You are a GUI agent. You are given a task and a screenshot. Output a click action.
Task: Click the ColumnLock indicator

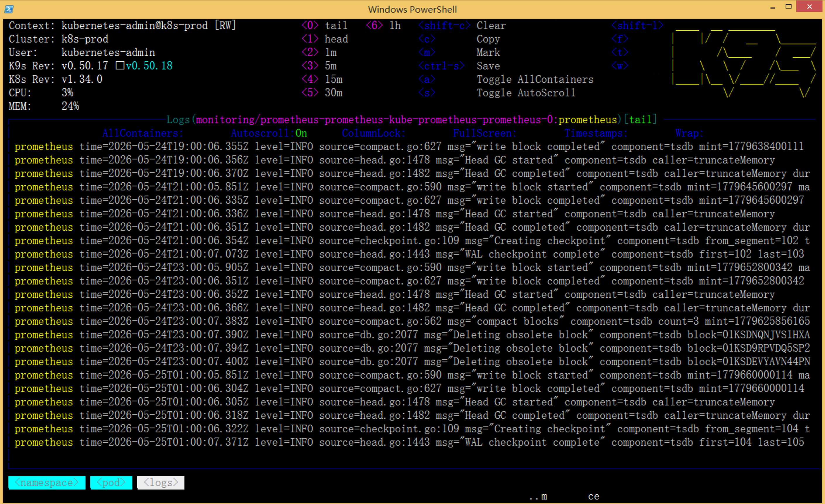pyautogui.click(x=374, y=133)
